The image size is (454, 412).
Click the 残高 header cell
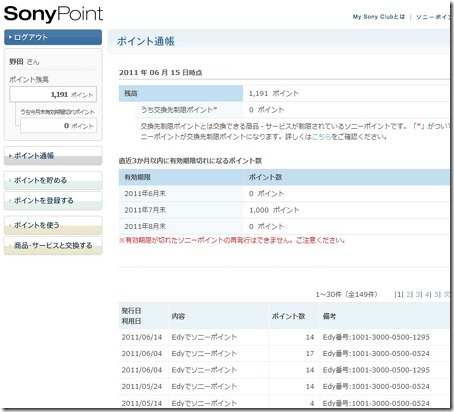coord(181,93)
